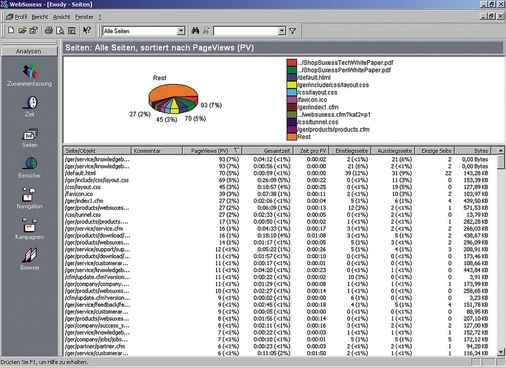
Task: Click the binoculars search icon
Action: pyautogui.click(x=195, y=31)
